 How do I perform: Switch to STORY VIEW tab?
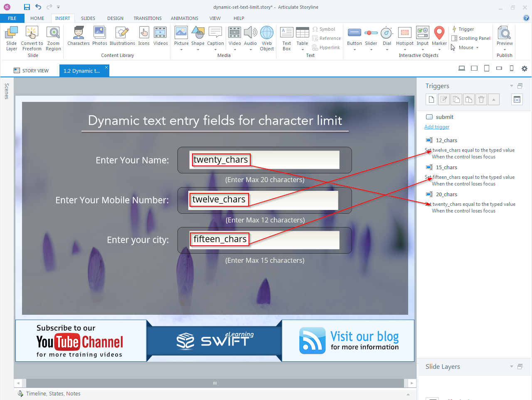[31, 71]
